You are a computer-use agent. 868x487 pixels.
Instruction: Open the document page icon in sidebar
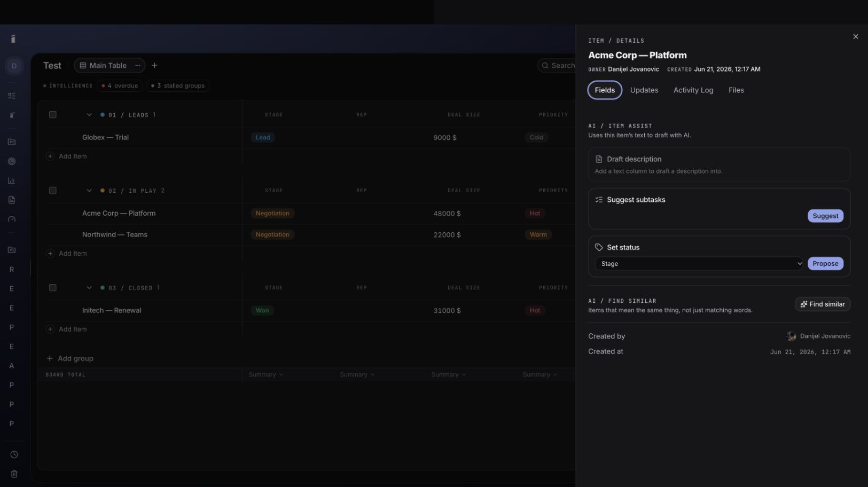click(12, 200)
